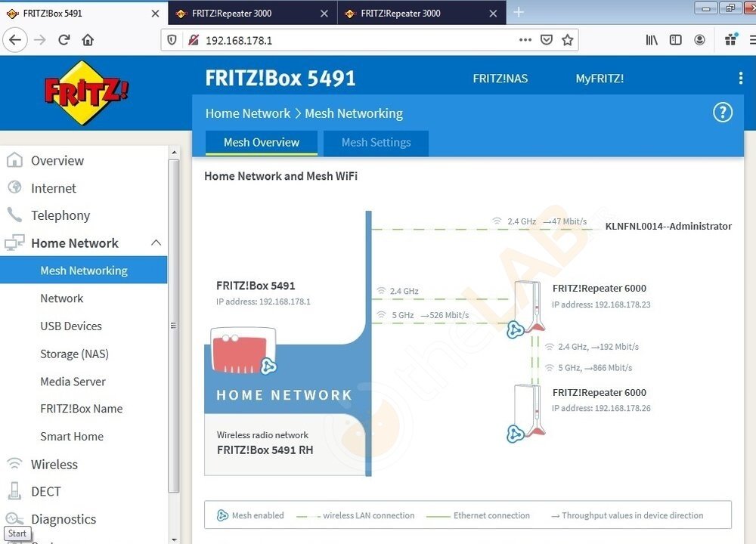This screenshot has height=544, width=756.
Task: Click the insecure connection padlock icon
Action: point(194,40)
